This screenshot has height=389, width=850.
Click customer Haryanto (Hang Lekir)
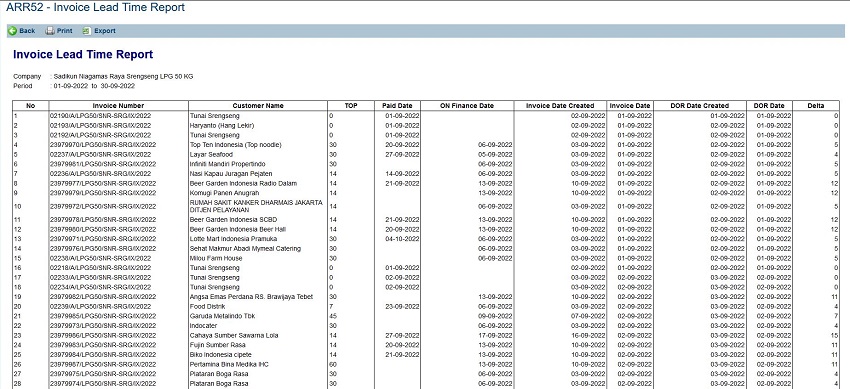[222, 126]
